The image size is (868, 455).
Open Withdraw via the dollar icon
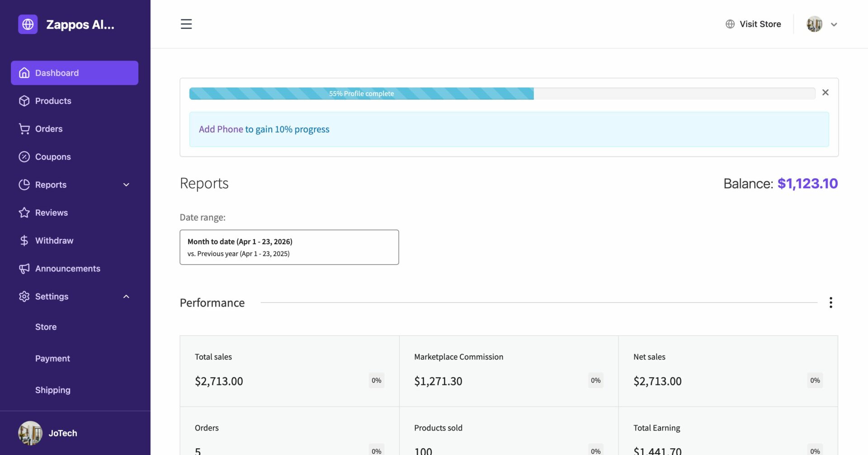coord(24,240)
